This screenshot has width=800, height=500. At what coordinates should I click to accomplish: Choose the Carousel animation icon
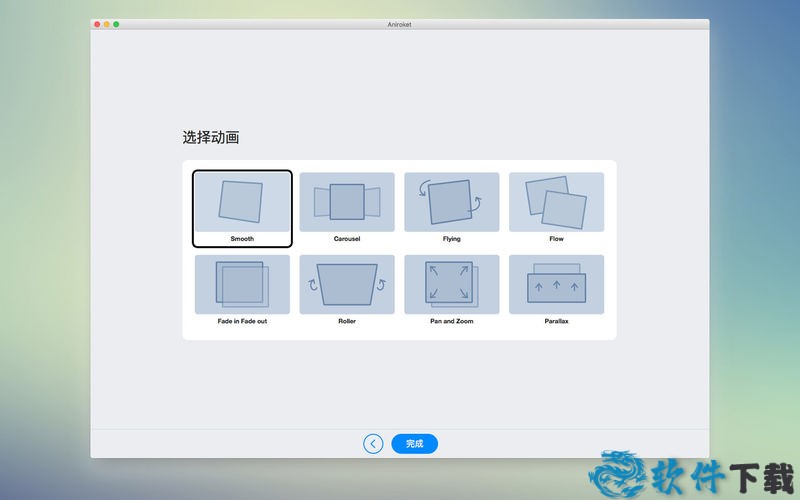point(347,202)
